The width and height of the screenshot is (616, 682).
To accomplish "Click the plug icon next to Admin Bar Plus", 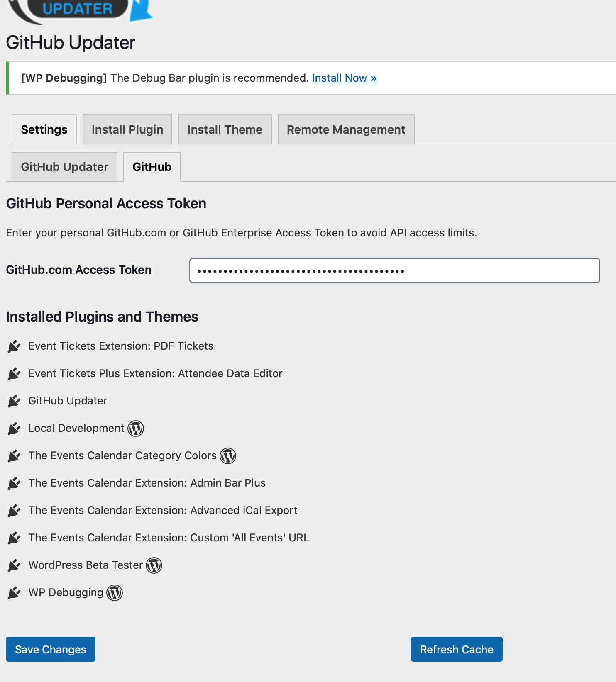I will pos(14,483).
